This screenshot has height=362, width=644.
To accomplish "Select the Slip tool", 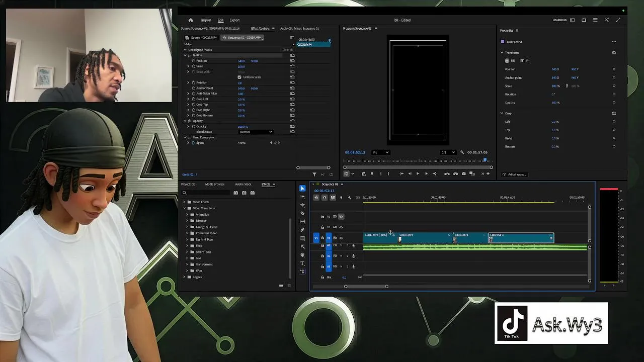I will [x=302, y=222].
